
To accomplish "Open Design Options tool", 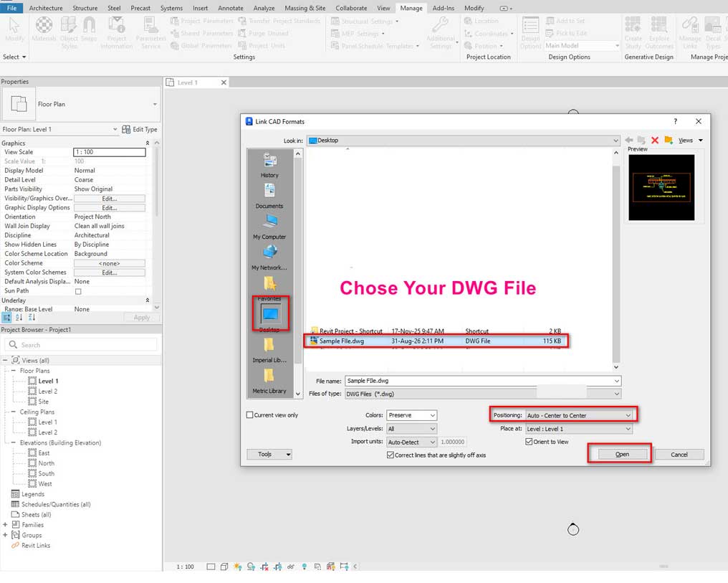I will 531,32.
